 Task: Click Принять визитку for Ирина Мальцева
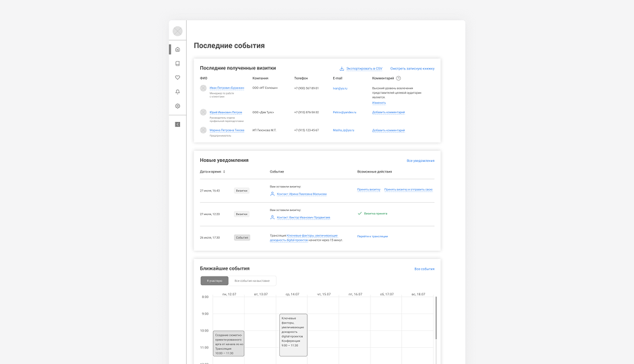tap(368, 189)
